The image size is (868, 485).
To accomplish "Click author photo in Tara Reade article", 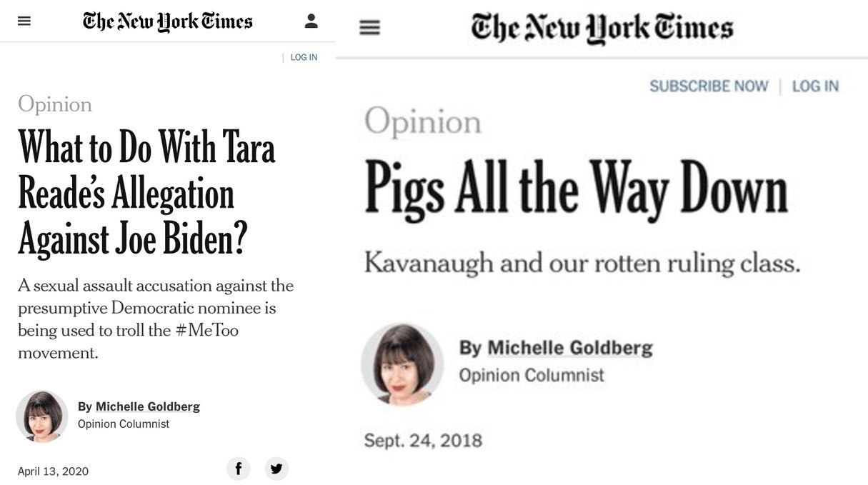I will [42, 416].
